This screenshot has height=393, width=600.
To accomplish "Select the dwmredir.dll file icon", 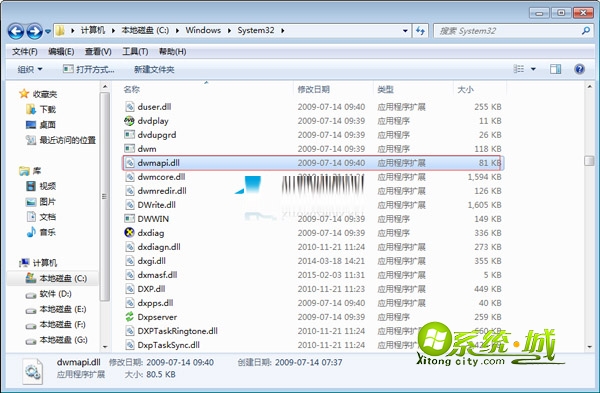I will 130,191.
